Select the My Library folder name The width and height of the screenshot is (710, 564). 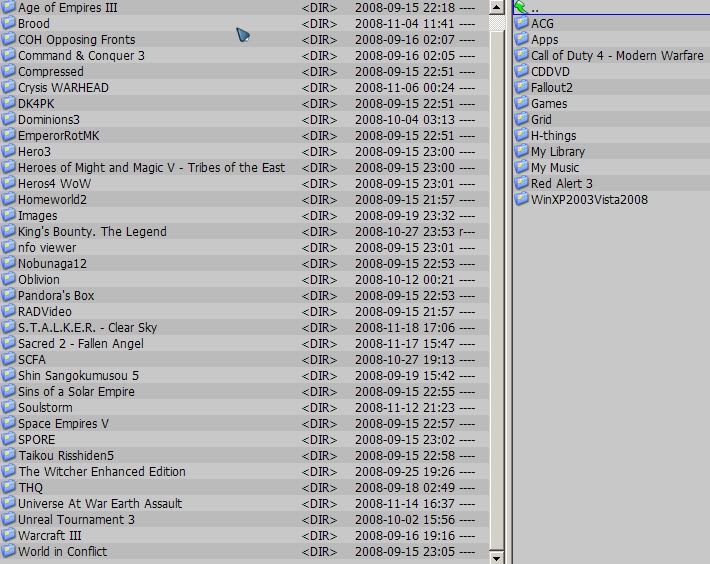(558, 152)
